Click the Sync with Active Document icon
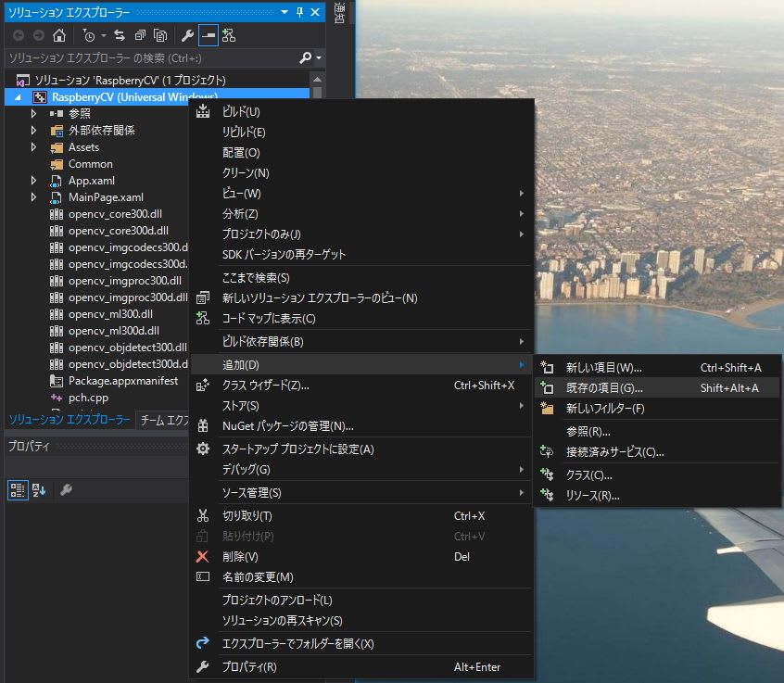Screen dimensions: 784x683 [x=120, y=35]
